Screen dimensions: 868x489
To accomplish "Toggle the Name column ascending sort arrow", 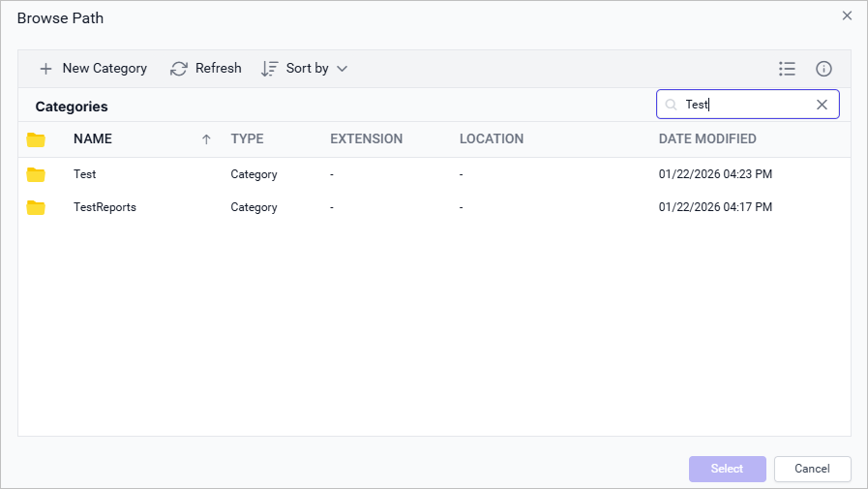I will point(205,139).
